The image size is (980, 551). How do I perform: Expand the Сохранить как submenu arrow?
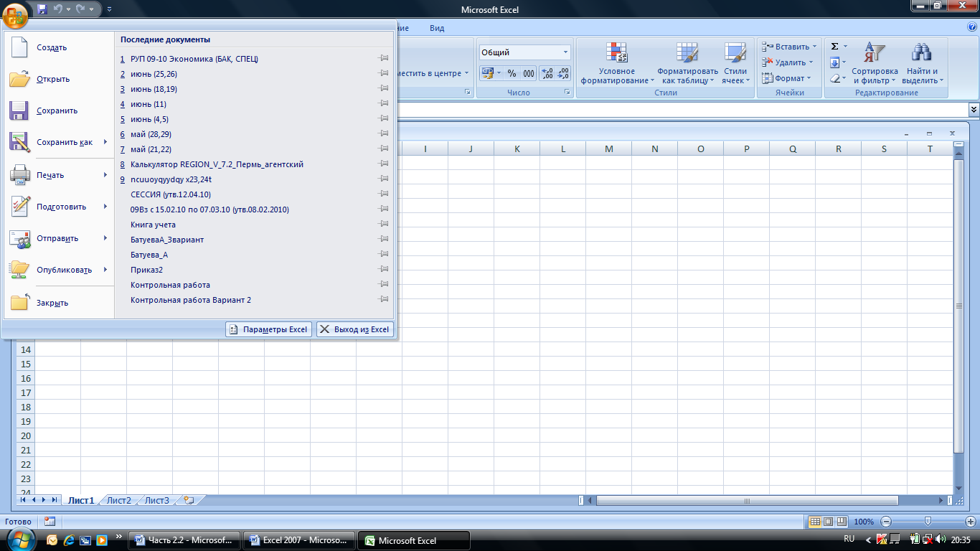pos(105,142)
